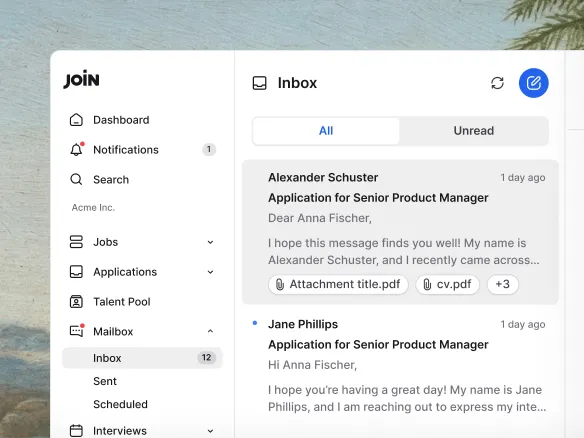
Task: Select Scheduled under Mailbox
Action: pyautogui.click(x=120, y=404)
